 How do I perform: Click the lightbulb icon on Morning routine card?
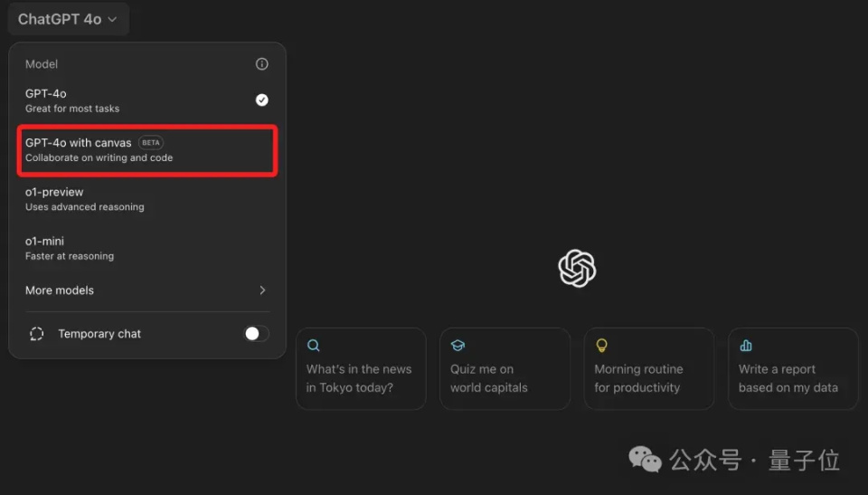601,345
